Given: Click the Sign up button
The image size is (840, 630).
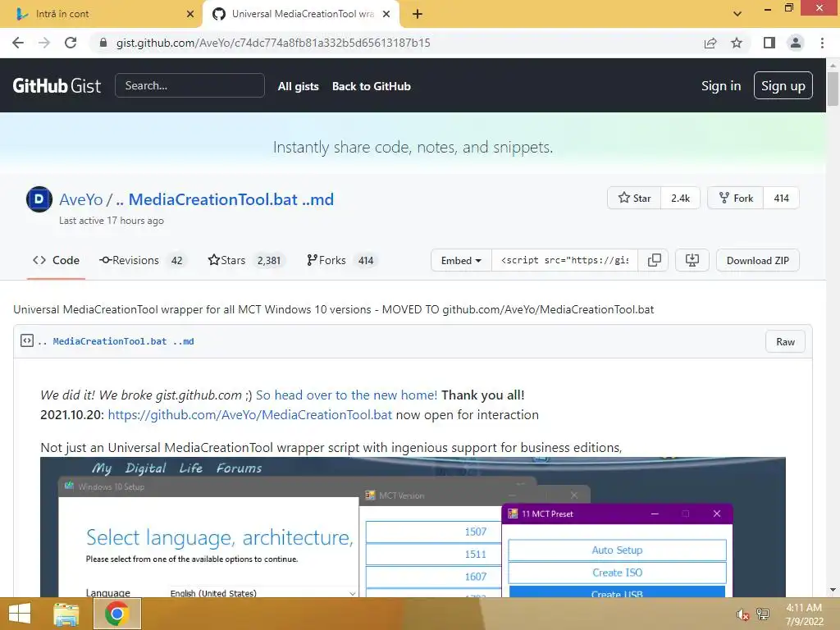Looking at the screenshot, I should click(x=783, y=85).
